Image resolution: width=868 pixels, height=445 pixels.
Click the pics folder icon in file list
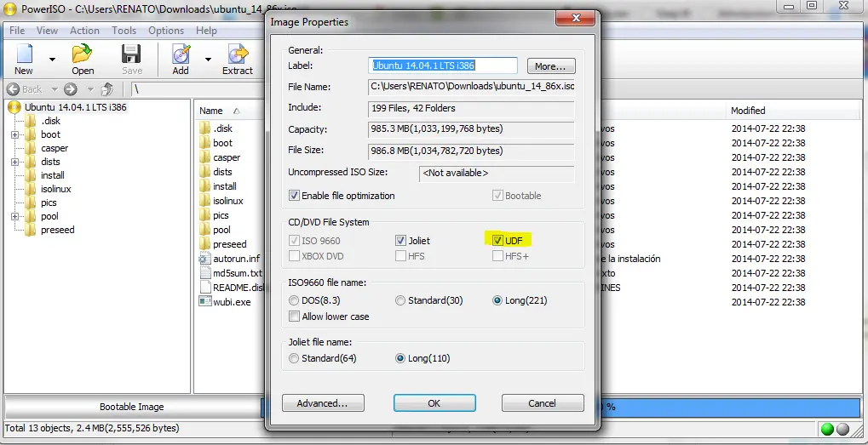pyautogui.click(x=204, y=215)
